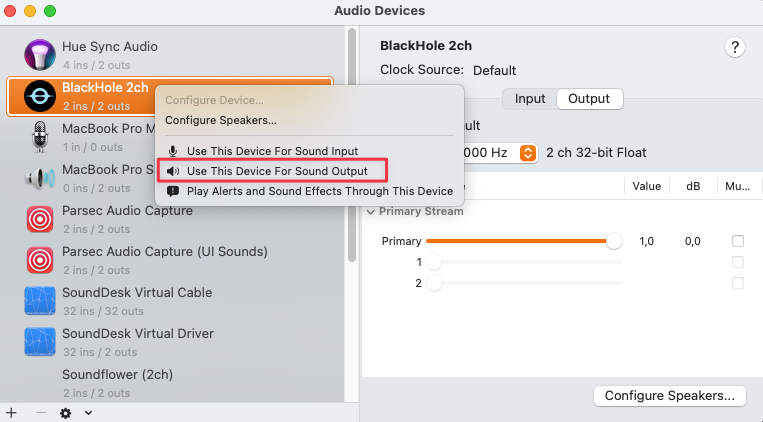Choose Use This Device For Sound Output
This screenshot has width=763, height=422.
[x=277, y=171]
